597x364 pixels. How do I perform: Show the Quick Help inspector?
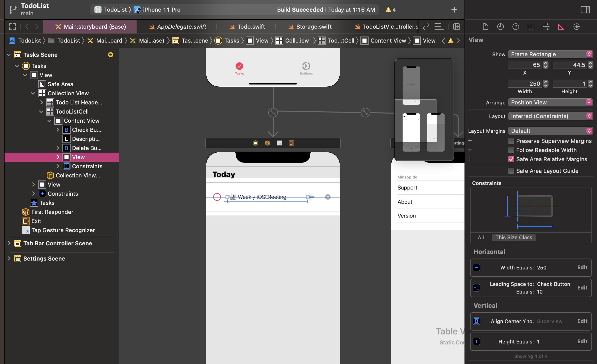516,27
